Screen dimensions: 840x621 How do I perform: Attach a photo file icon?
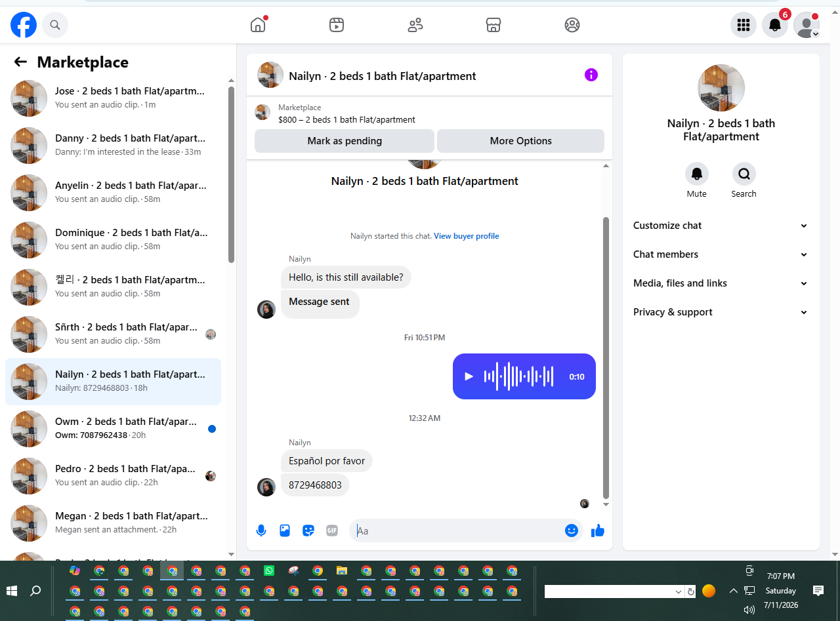(285, 531)
